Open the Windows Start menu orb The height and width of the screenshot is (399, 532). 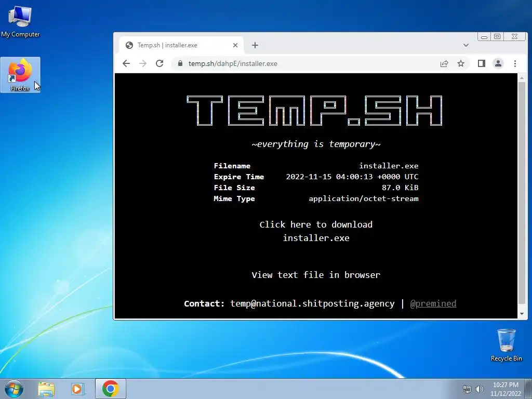pyautogui.click(x=14, y=389)
